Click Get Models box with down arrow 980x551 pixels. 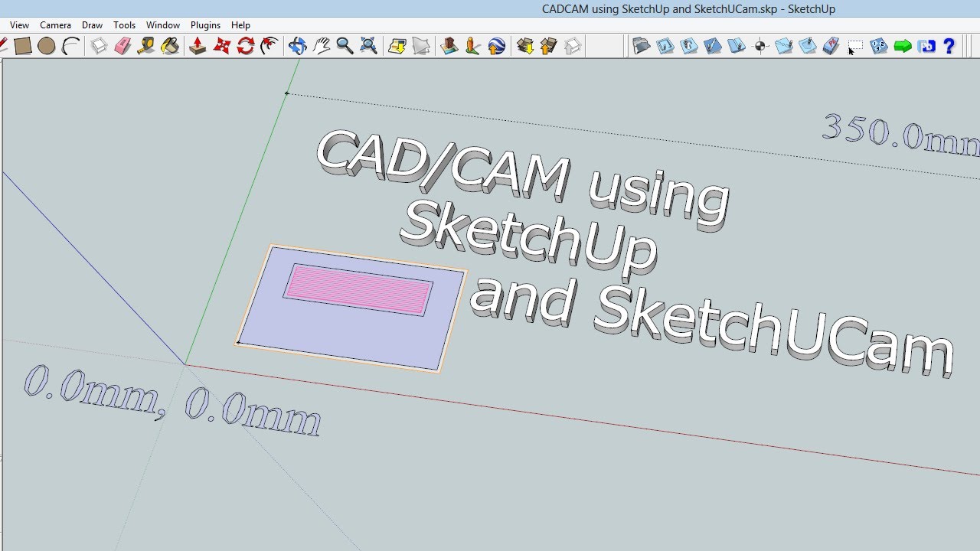(x=525, y=46)
